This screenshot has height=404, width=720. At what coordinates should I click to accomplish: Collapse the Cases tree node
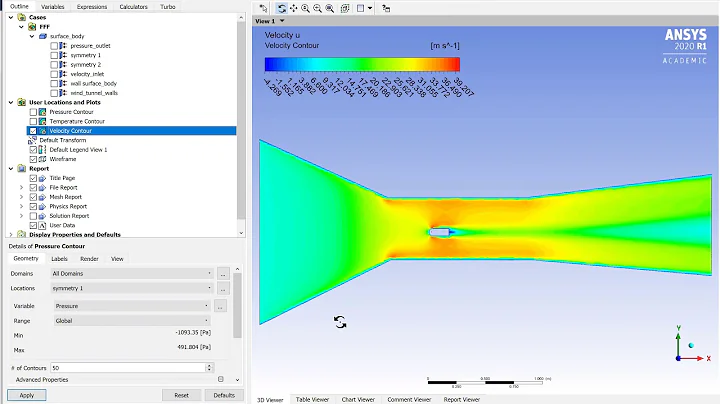pos(11,17)
